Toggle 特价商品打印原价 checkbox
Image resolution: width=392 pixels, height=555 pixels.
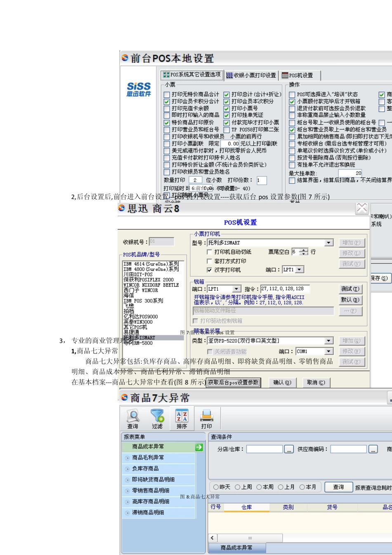pyautogui.click(x=167, y=123)
